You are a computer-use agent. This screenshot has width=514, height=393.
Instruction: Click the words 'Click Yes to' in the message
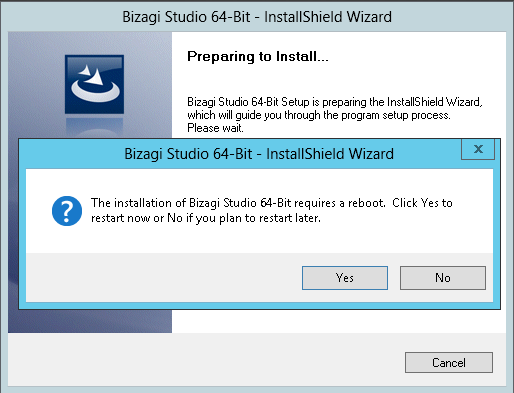click(x=422, y=203)
